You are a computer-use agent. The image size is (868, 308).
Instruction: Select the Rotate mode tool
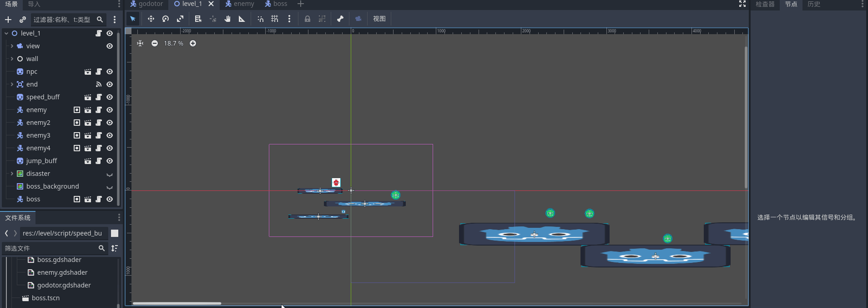166,19
